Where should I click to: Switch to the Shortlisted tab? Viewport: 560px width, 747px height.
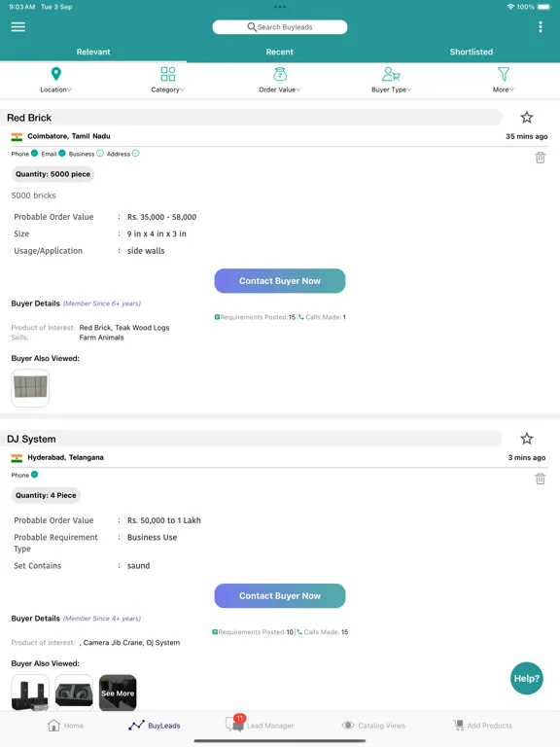471,52
